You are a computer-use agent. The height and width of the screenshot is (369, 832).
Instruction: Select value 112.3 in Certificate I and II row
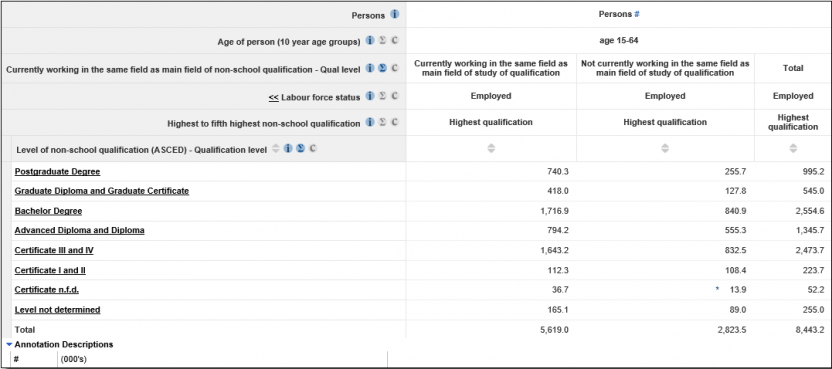click(x=558, y=270)
